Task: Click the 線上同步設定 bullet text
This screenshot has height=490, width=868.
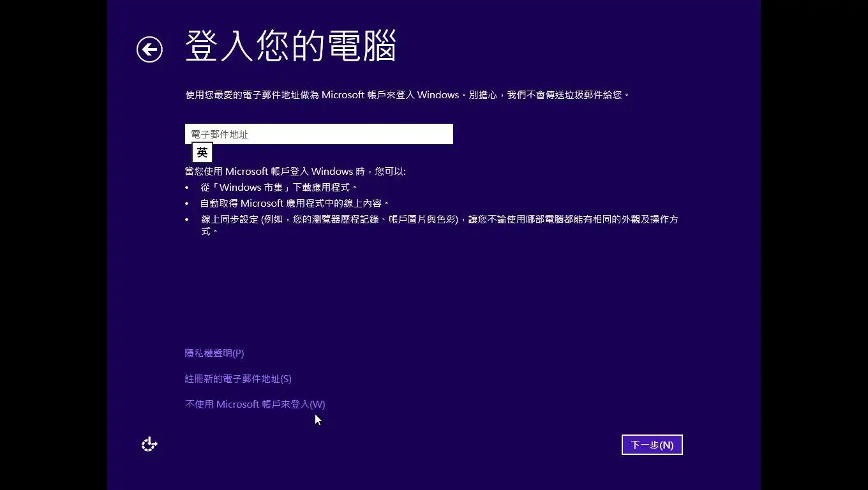Action: pyautogui.click(x=440, y=225)
